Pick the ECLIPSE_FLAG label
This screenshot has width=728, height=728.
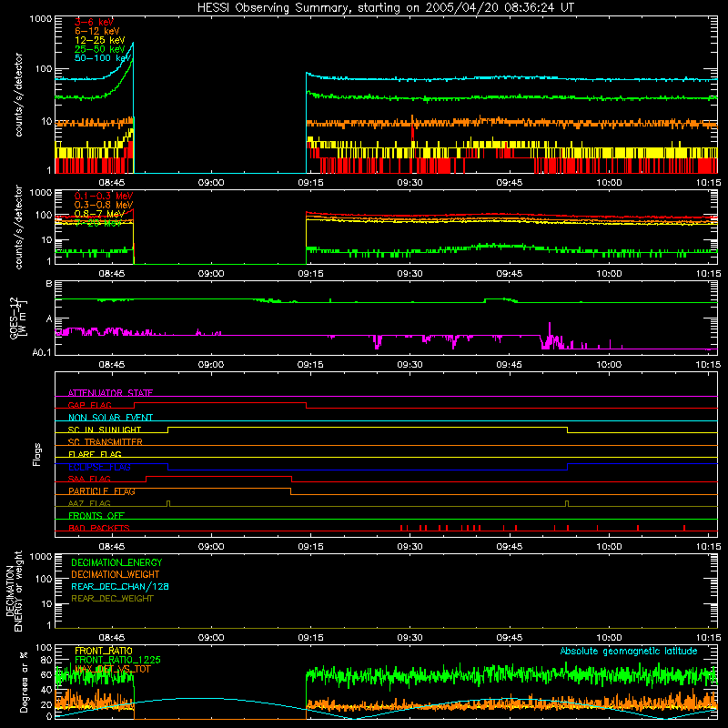point(99,467)
